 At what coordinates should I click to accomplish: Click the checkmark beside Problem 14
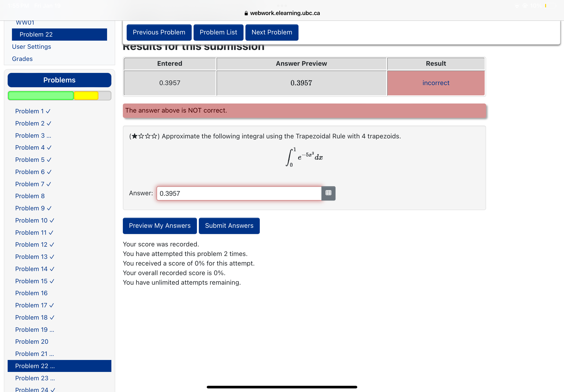pyautogui.click(x=52, y=269)
